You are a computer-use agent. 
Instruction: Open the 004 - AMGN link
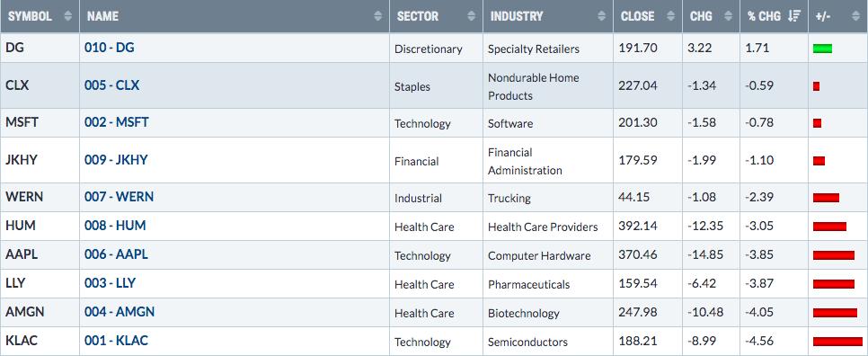pos(120,312)
